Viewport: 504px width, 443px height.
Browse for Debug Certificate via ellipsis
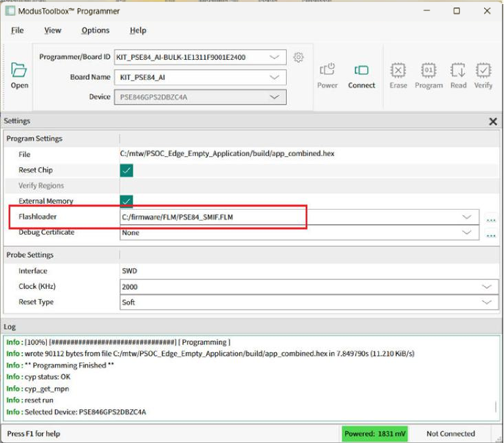(x=491, y=236)
